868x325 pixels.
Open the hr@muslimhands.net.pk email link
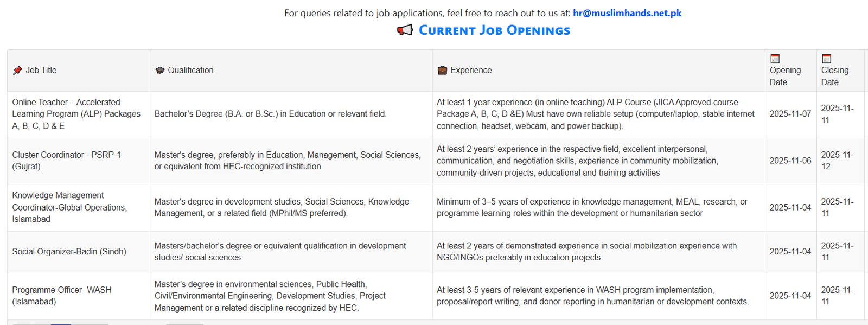click(x=627, y=13)
